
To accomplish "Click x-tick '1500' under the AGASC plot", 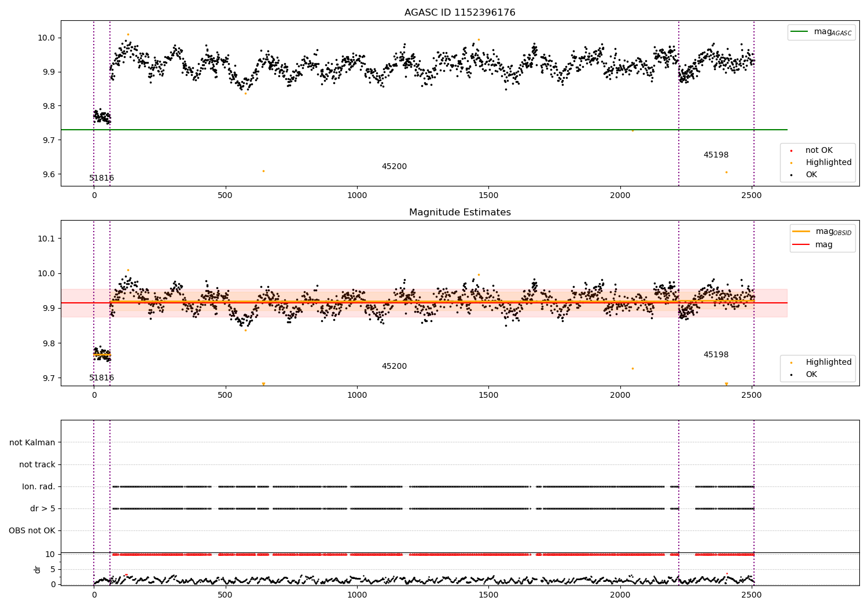I will 488,196.
